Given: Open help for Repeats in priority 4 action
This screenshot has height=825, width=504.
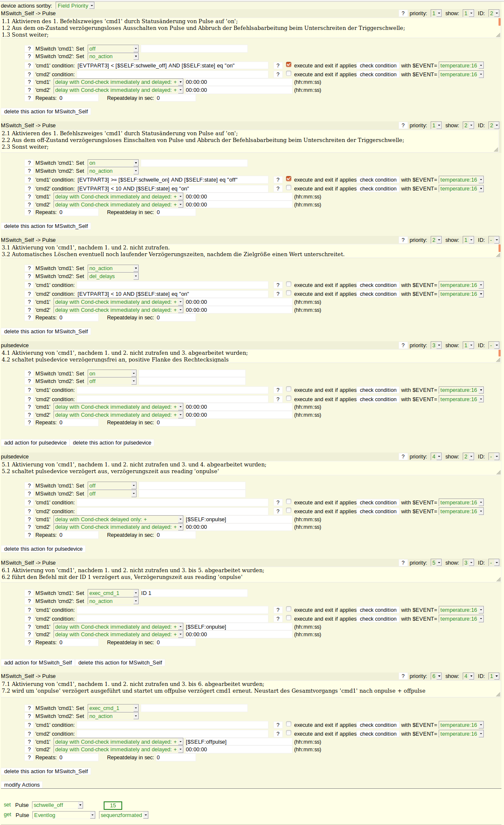Looking at the screenshot, I should 29,535.
